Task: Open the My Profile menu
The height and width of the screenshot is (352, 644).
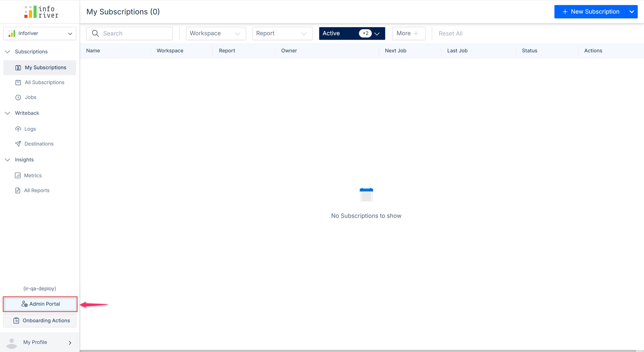Action: 40,342
